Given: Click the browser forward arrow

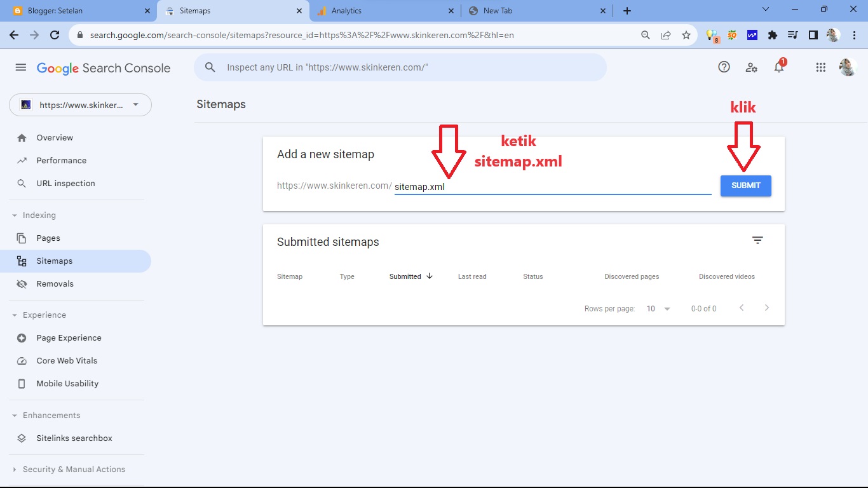Looking at the screenshot, I should point(34,36).
